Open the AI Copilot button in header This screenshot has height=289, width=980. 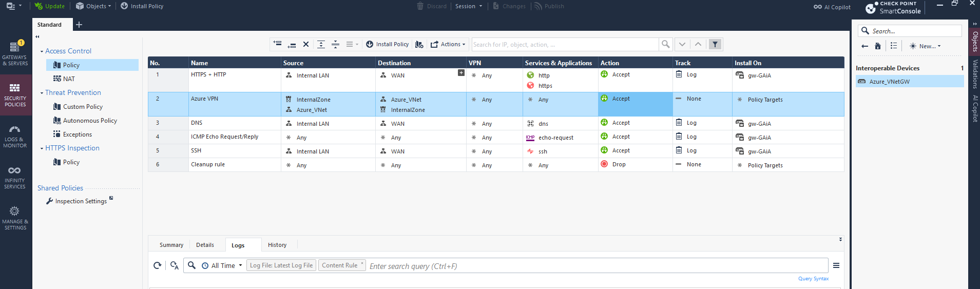[832, 7]
